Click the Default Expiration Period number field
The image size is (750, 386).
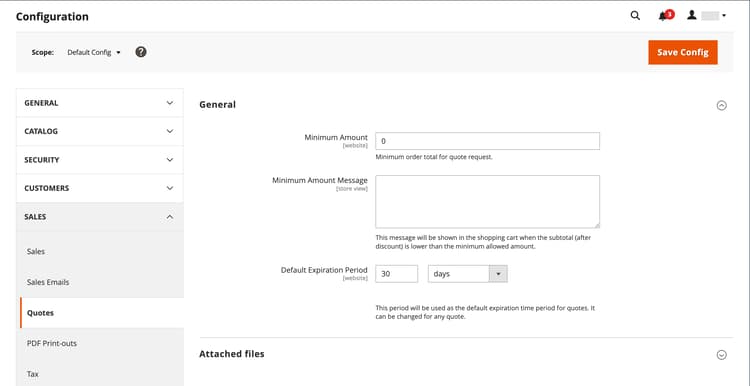tap(397, 274)
